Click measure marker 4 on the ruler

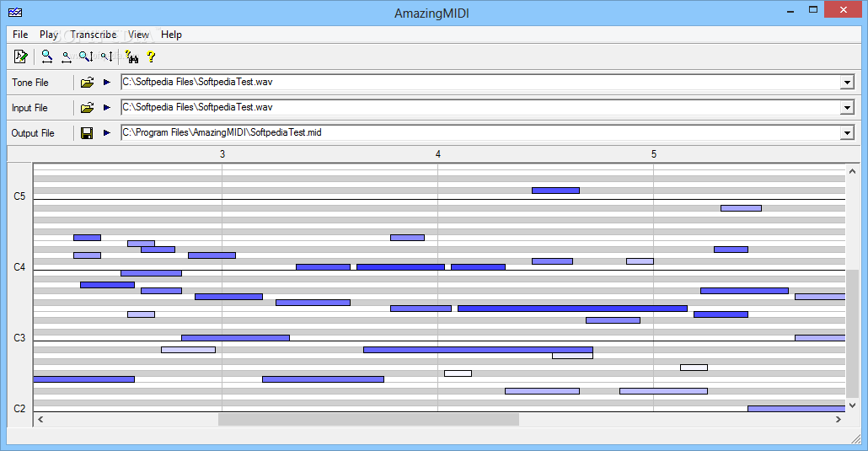coord(438,154)
